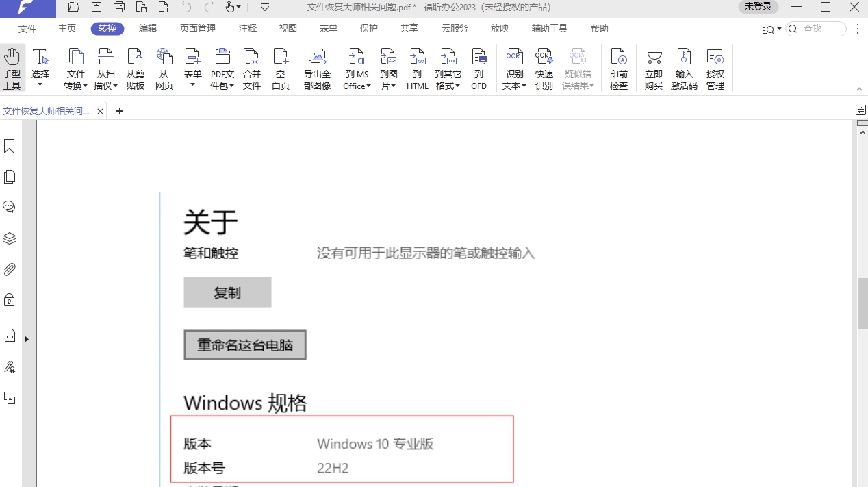Switch to the Page Management (页面管理) tab
This screenshot has height=487, width=868.
tap(198, 29)
